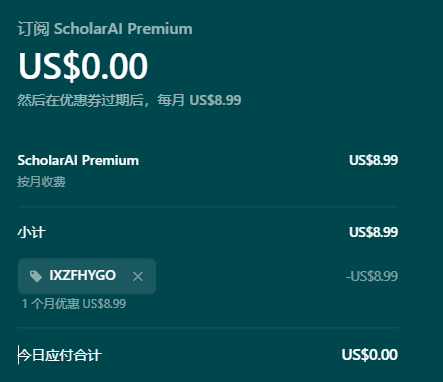Click the tag icon beside the IXZFHYGO code
The width and height of the screenshot is (443, 382).
pos(36,276)
